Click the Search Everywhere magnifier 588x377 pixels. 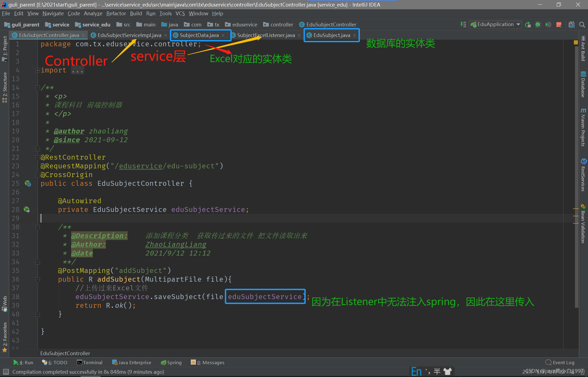[x=582, y=25]
